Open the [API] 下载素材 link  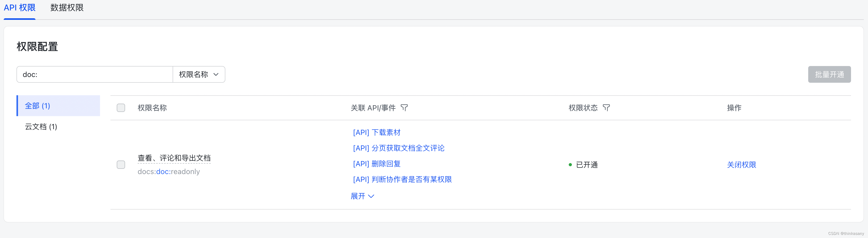(377, 133)
